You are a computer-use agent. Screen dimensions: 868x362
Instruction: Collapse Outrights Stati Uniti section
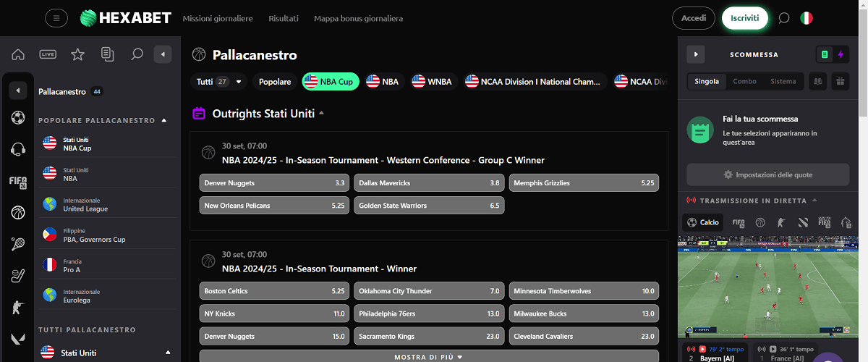click(x=321, y=114)
